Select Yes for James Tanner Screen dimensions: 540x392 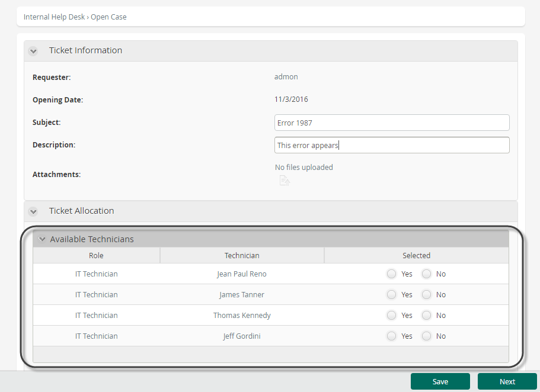(x=392, y=295)
